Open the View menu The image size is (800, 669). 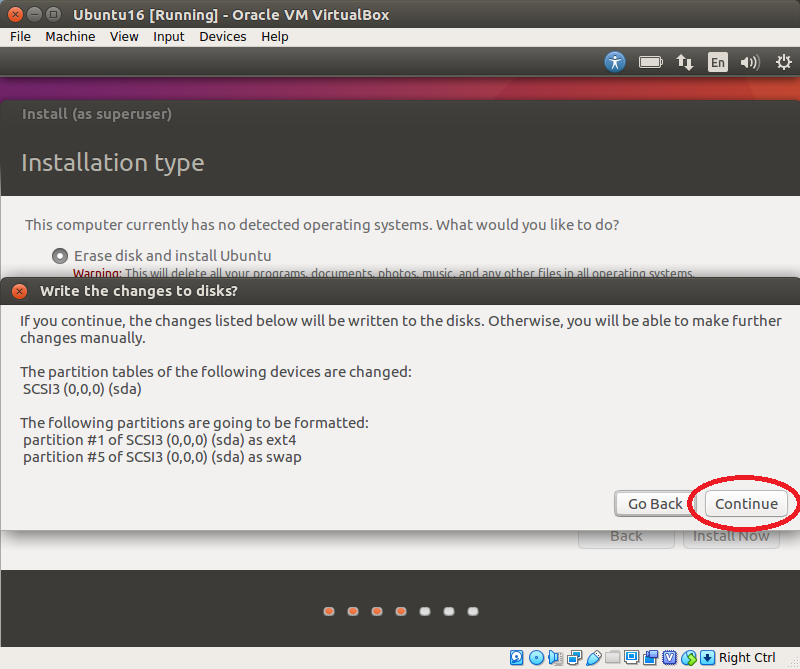tap(124, 37)
